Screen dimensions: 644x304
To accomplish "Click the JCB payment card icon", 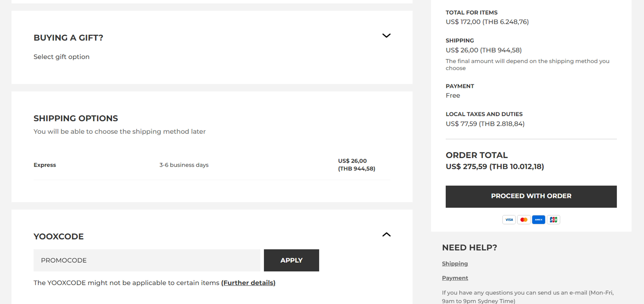I will pyautogui.click(x=553, y=219).
